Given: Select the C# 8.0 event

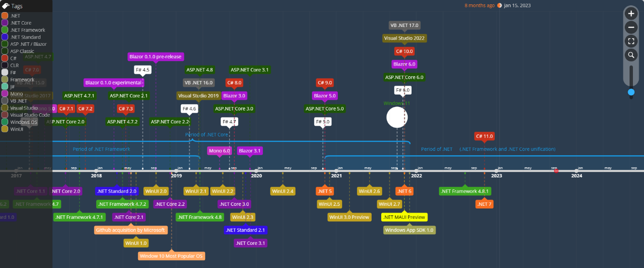Looking at the screenshot, I should click(x=234, y=82).
